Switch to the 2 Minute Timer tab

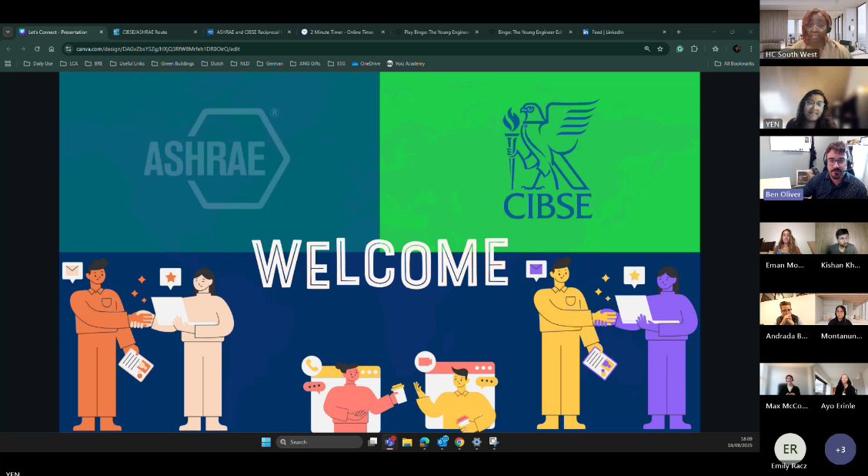(339, 32)
